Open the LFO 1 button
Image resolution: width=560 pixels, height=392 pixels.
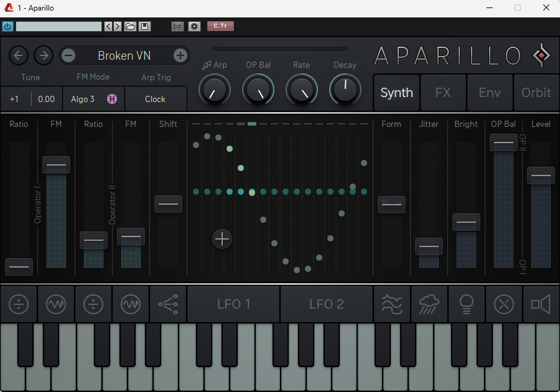click(233, 304)
